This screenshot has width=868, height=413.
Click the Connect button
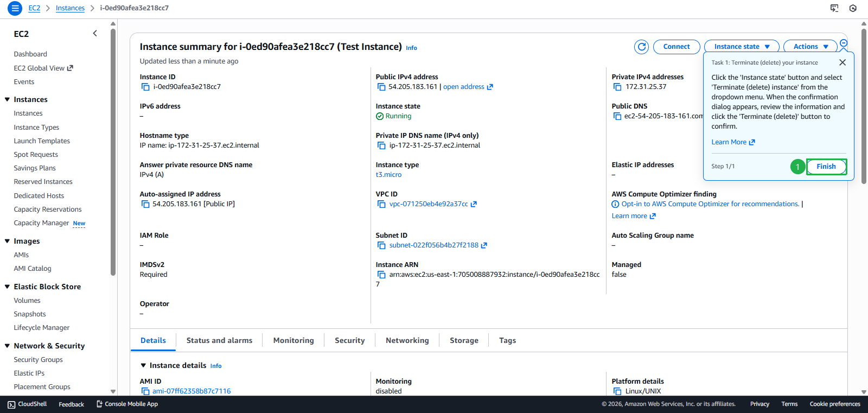click(676, 47)
